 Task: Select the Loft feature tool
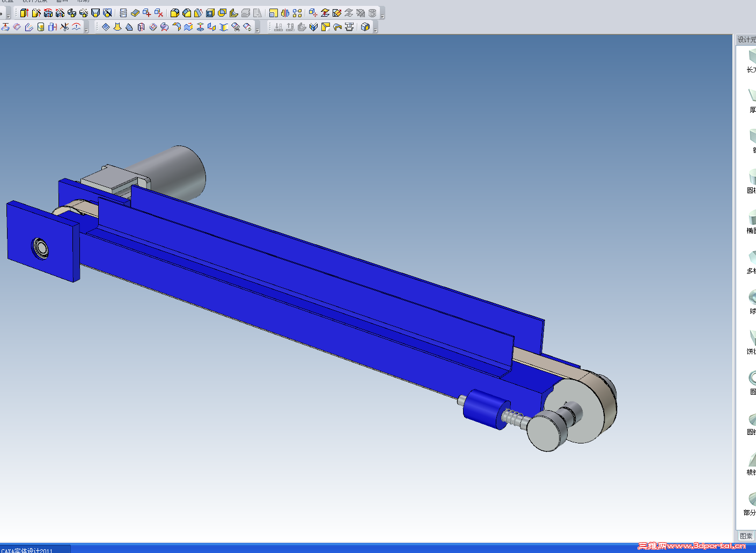95,13
